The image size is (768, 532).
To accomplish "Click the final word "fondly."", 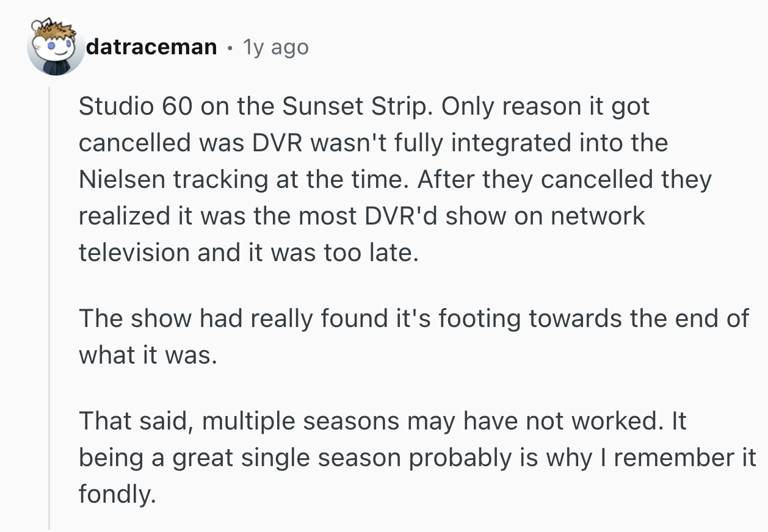I will click(114, 494).
